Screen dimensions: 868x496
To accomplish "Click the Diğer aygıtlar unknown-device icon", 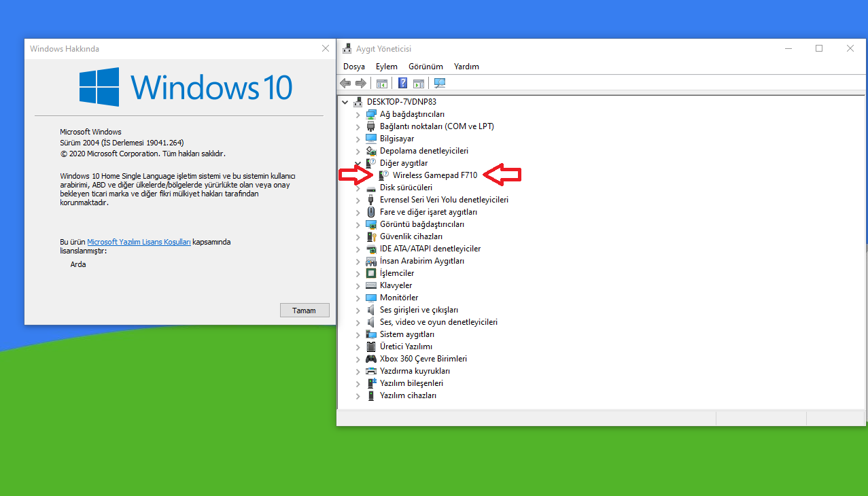I will [371, 163].
